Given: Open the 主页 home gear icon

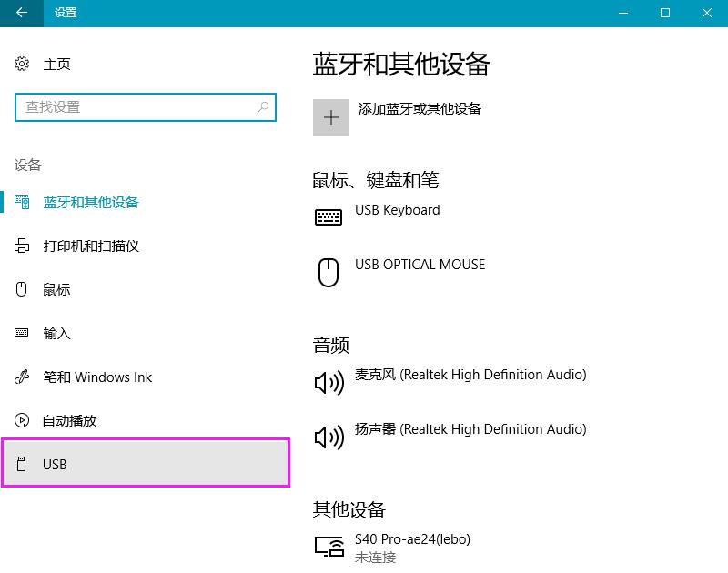Looking at the screenshot, I should tap(21, 64).
